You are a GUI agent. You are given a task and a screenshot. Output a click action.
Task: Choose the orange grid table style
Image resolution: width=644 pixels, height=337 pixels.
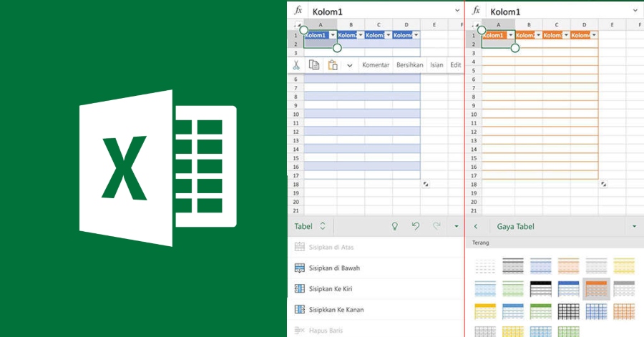[x=624, y=311]
